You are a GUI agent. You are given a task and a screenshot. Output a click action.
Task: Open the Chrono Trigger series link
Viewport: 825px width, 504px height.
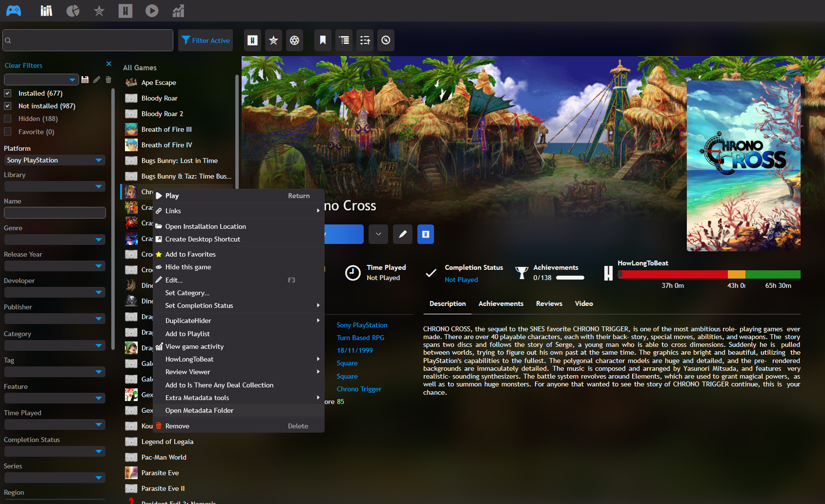[359, 389]
